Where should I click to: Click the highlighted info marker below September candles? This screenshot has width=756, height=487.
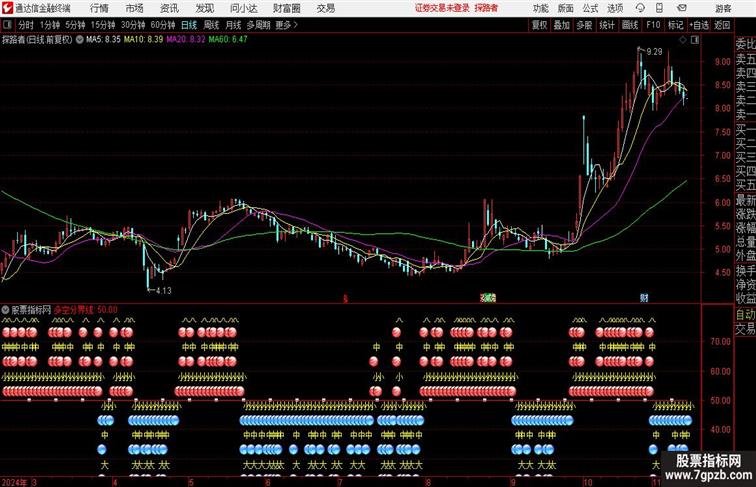pyautogui.click(x=488, y=298)
